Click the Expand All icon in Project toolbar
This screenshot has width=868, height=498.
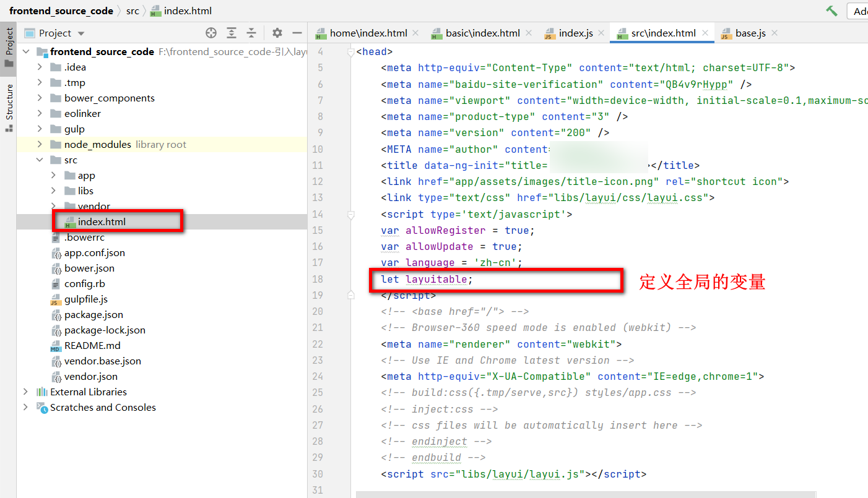pos(232,33)
